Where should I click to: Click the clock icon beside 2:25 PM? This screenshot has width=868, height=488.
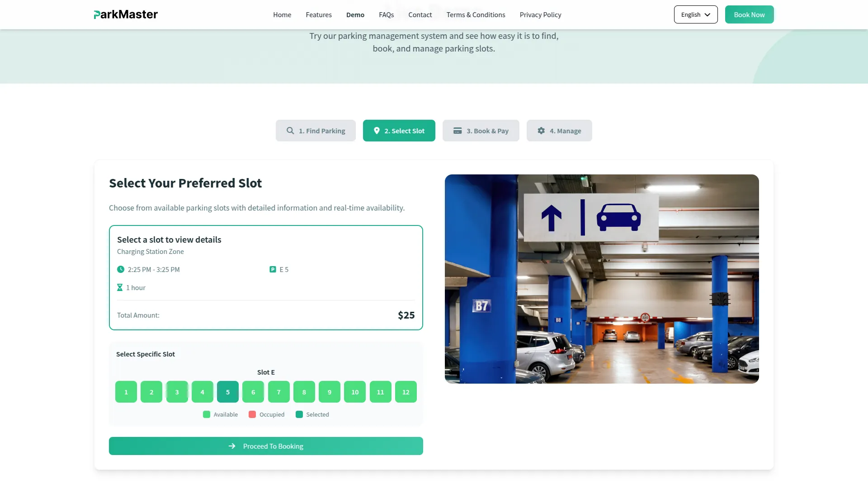pos(120,269)
